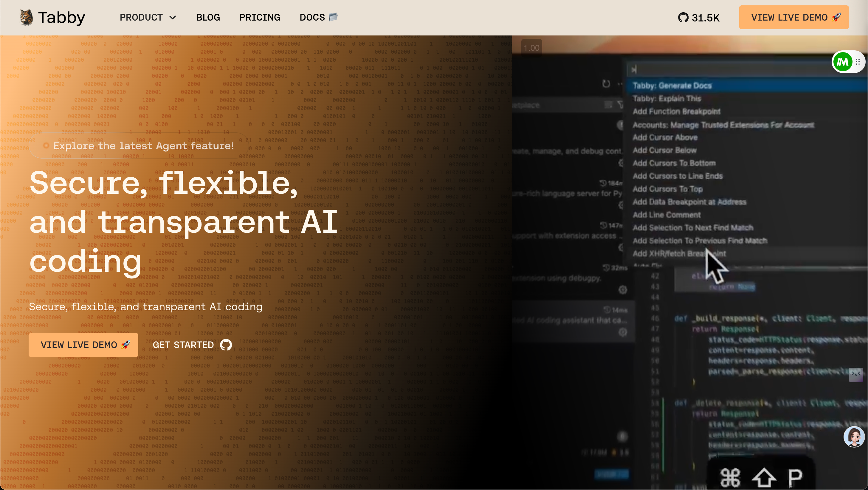
Task: Click the green floating extension badge icon
Action: pos(843,62)
